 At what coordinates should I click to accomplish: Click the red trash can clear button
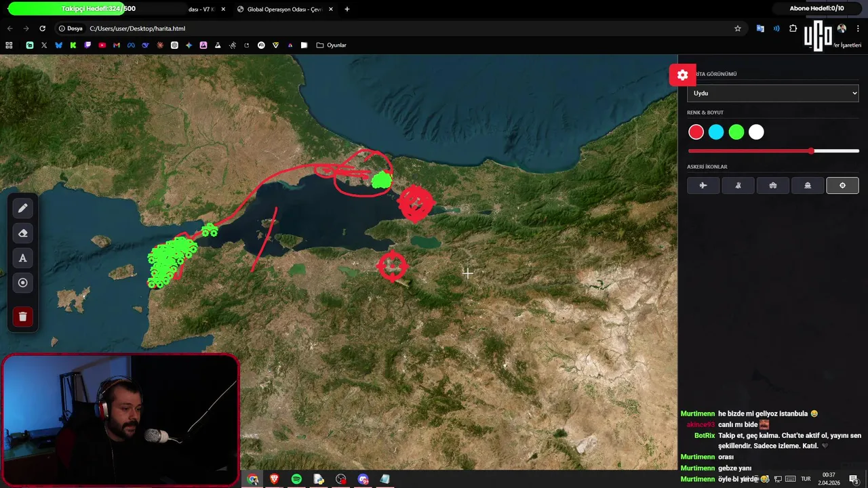[x=22, y=317]
